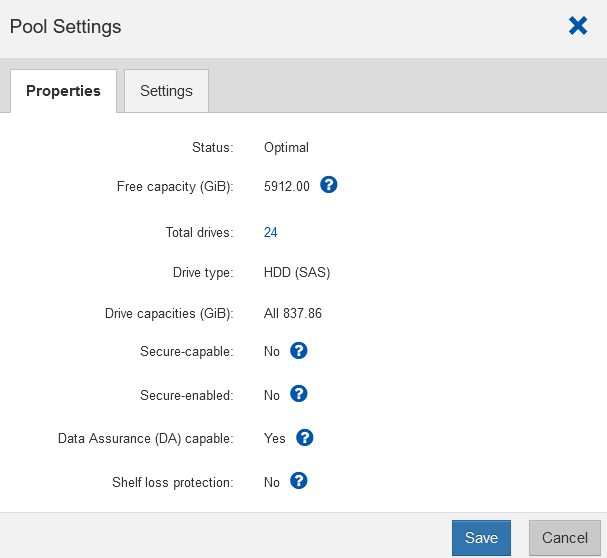The height and width of the screenshot is (558, 607).
Task: Click the Free capacity (GiB) label
Action: (x=175, y=186)
